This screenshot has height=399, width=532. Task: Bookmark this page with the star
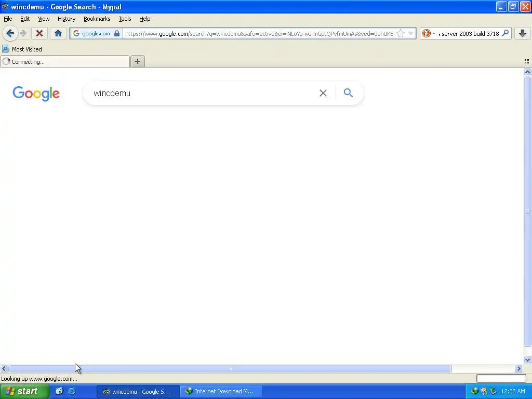click(401, 33)
